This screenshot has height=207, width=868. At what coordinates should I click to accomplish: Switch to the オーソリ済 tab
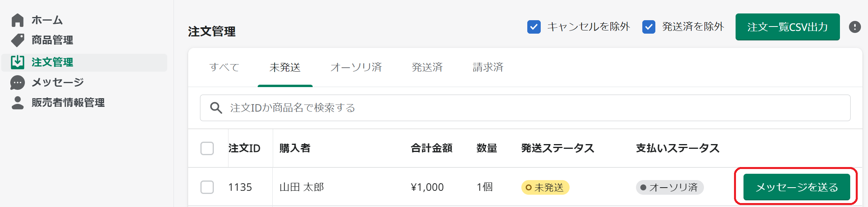356,67
